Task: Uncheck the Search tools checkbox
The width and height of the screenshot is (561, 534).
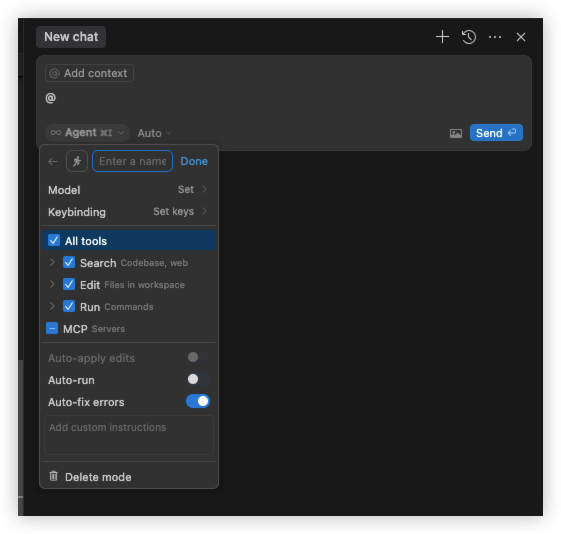Action: point(69,263)
